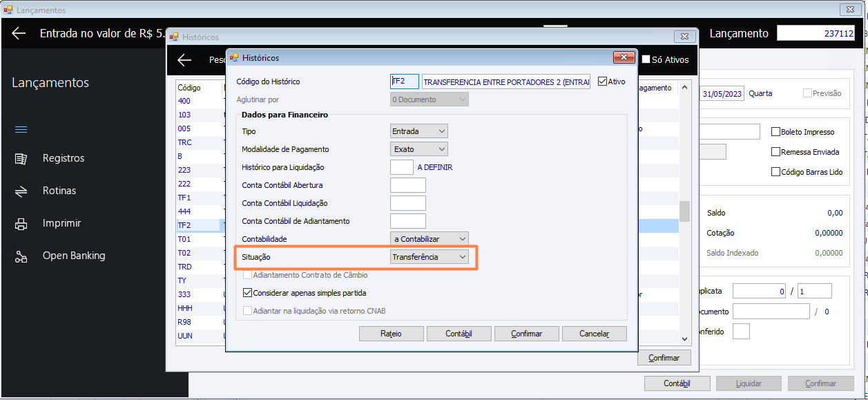868x400 pixels.
Task: Toggle the Código Barras Lido checkbox
Action: click(775, 172)
